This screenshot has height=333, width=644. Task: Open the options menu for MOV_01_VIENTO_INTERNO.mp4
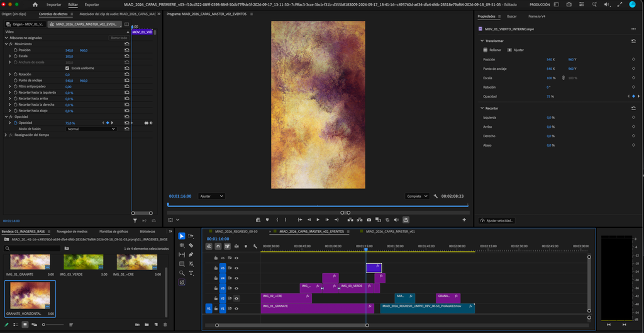tap(633, 29)
